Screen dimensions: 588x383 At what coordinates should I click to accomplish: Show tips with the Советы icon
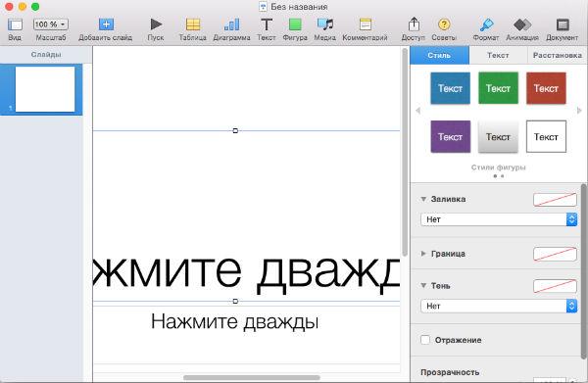click(x=444, y=24)
